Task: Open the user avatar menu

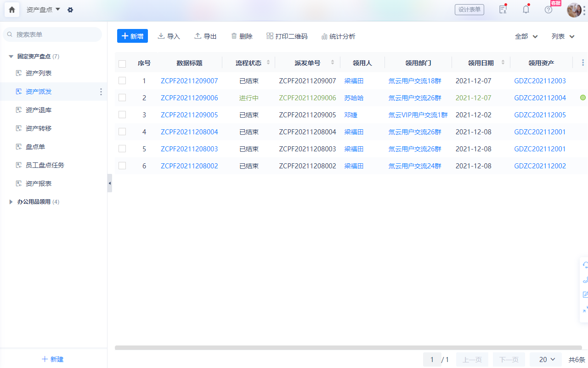Action: pyautogui.click(x=574, y=10)
